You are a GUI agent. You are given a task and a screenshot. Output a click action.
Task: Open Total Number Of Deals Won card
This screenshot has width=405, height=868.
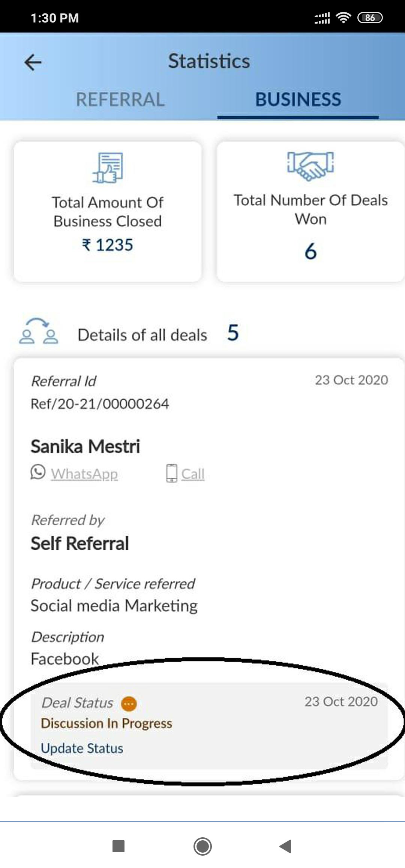pos(310,212)
